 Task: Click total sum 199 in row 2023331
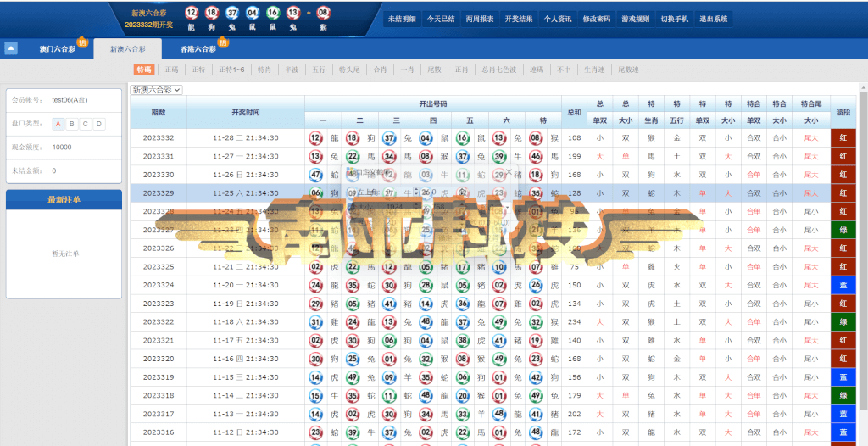point(574,156)
